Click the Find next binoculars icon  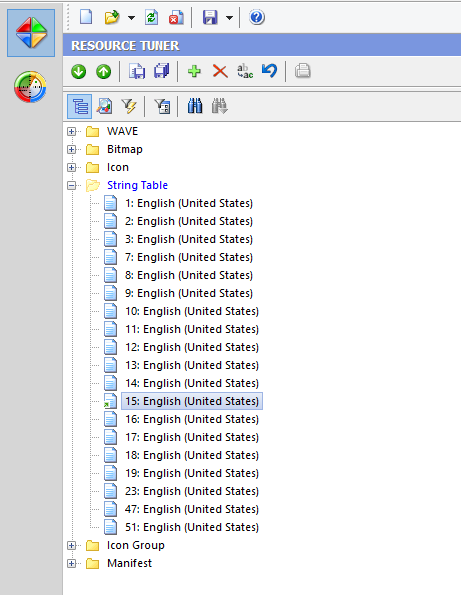pos(220,106)
